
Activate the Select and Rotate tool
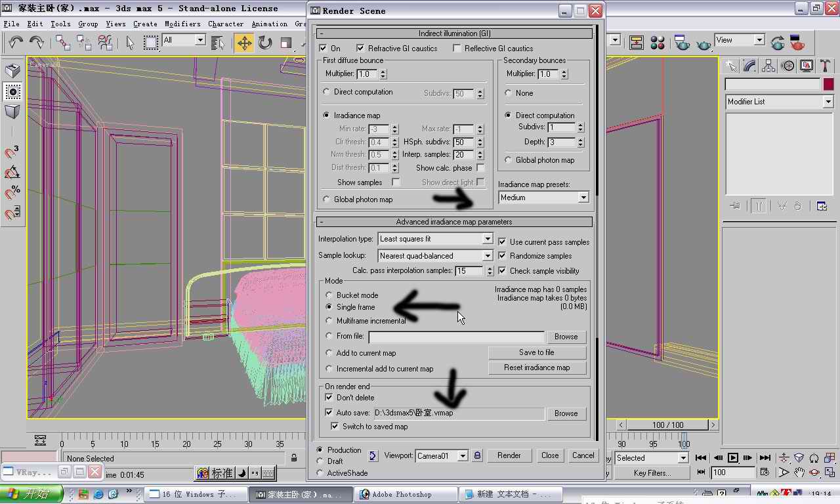tap(265, 43)
